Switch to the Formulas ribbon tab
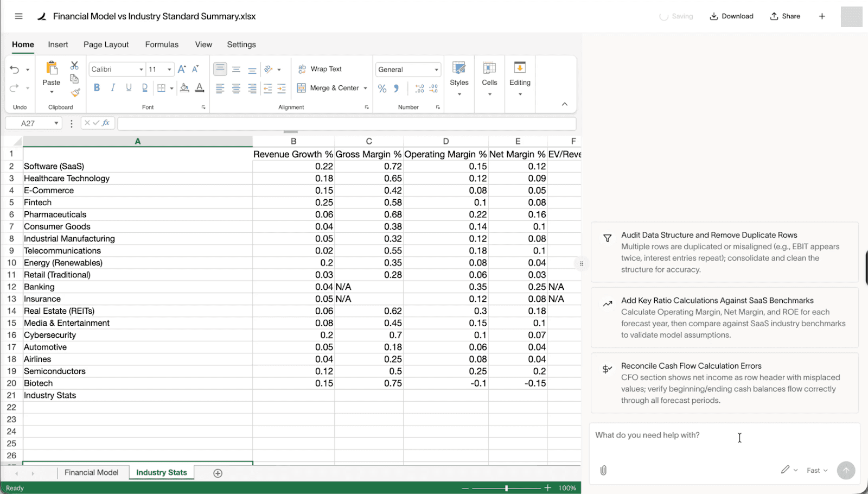 pos(161,45)
